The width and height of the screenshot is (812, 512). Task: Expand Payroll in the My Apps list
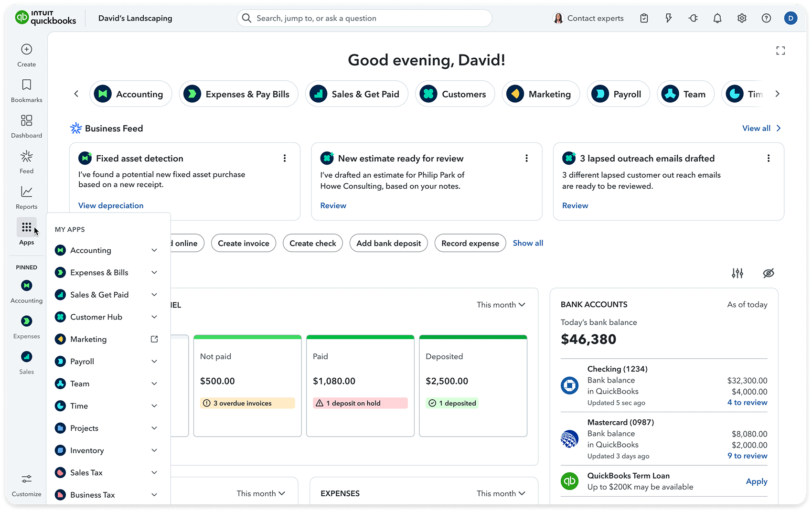[x=154, y=361]
